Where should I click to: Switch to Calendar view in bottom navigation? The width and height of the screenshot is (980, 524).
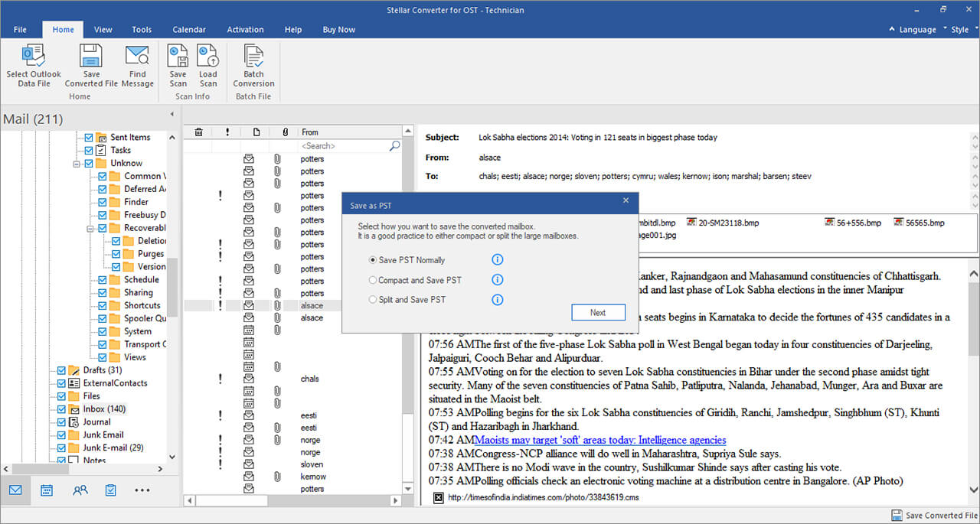47,490
